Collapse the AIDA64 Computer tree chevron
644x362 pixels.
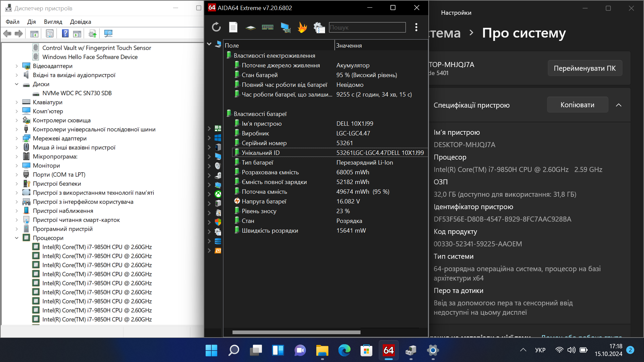(x=209, y=44)
